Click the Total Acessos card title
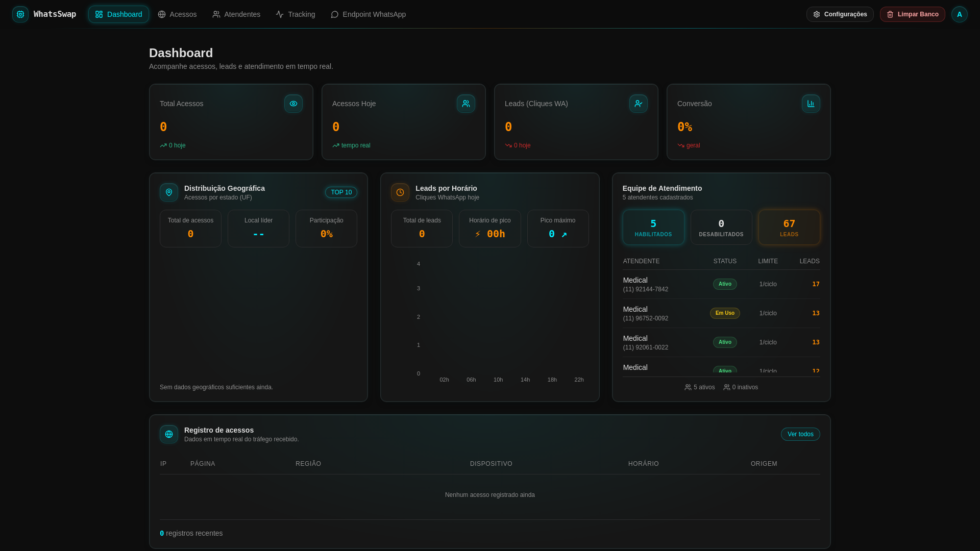This screenshot has height=551, width=980. point(181,104)
